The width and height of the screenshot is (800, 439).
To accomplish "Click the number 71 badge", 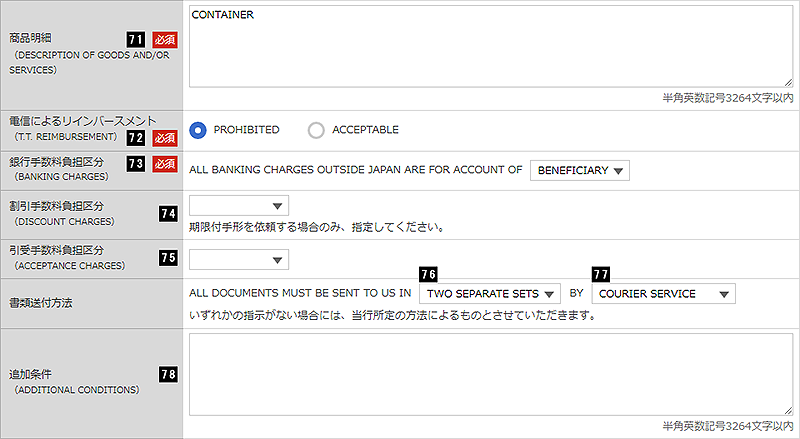I will point(137,38).
